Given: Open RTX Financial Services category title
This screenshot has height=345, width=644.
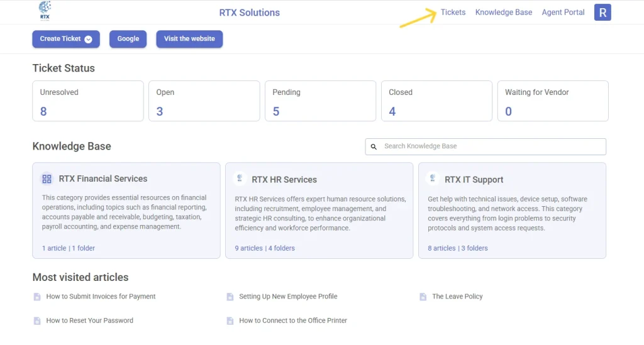Looking at the screenshot, I should point(103,179).
